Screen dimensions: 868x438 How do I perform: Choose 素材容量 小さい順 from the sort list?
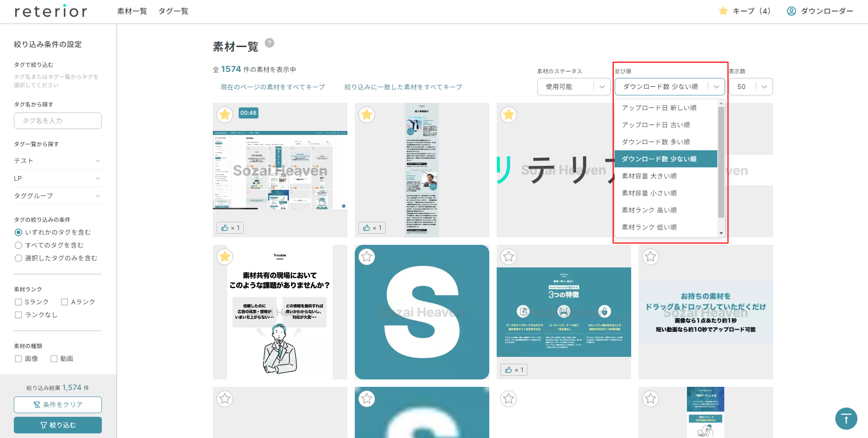pyautogui.click(x=666, y=193)
